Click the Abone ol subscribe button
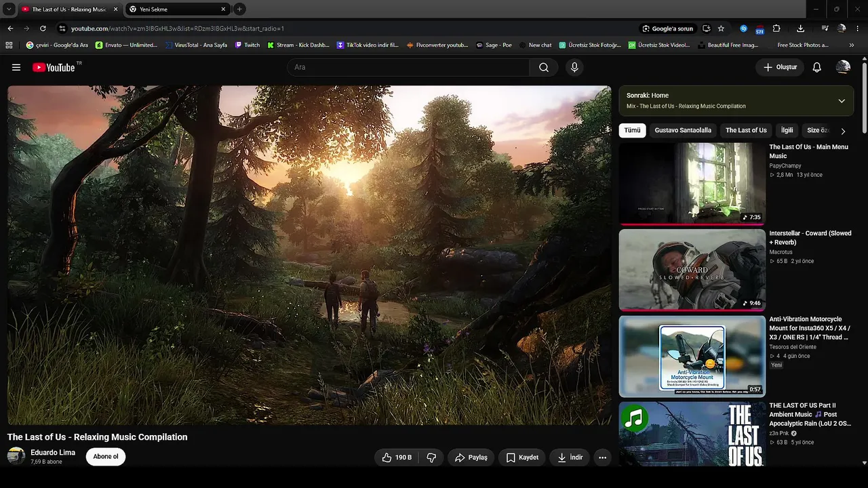Image resolution: width=868 pixels, height=488 pixels. click(106, 457)
